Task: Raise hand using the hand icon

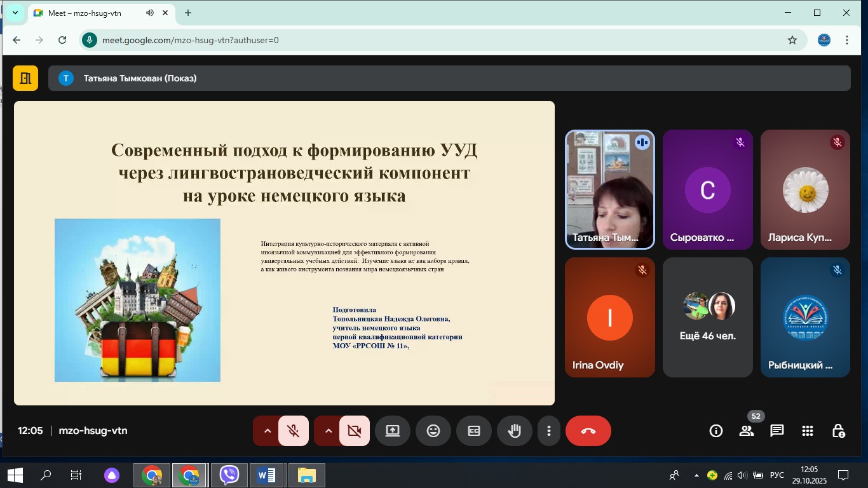Action: coord(514,431)
